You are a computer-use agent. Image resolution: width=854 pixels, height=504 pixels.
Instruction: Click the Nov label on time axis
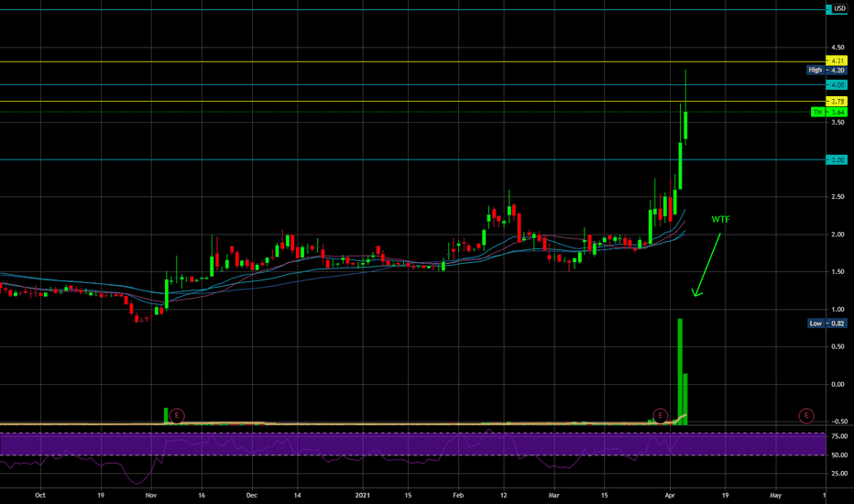[151, 495]
